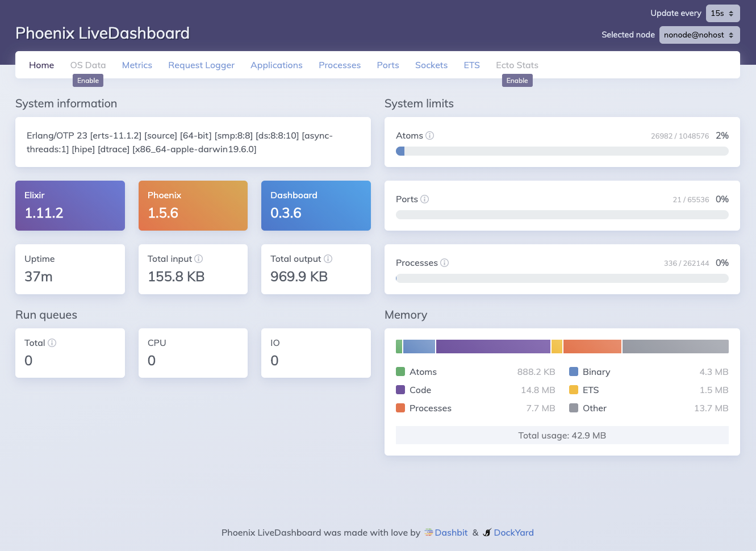Click the info icon beside Ports limit
Screen dimensions: 756x551
click(425, 199)
